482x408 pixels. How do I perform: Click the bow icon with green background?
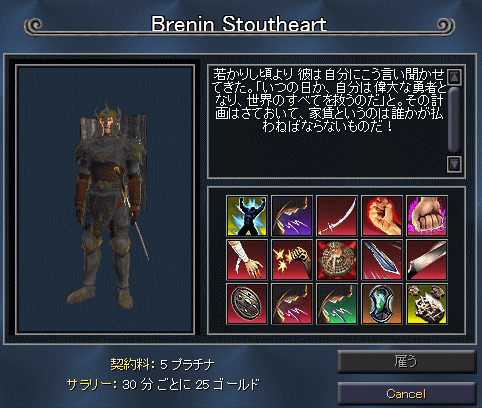click(x=337, y=304)
